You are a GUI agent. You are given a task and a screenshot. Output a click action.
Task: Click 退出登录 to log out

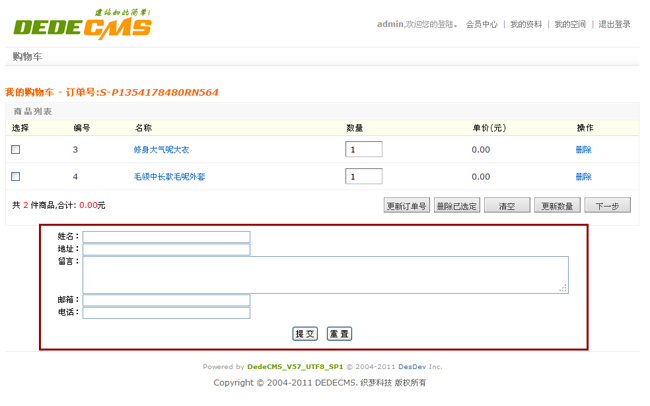tap(615, 24)
